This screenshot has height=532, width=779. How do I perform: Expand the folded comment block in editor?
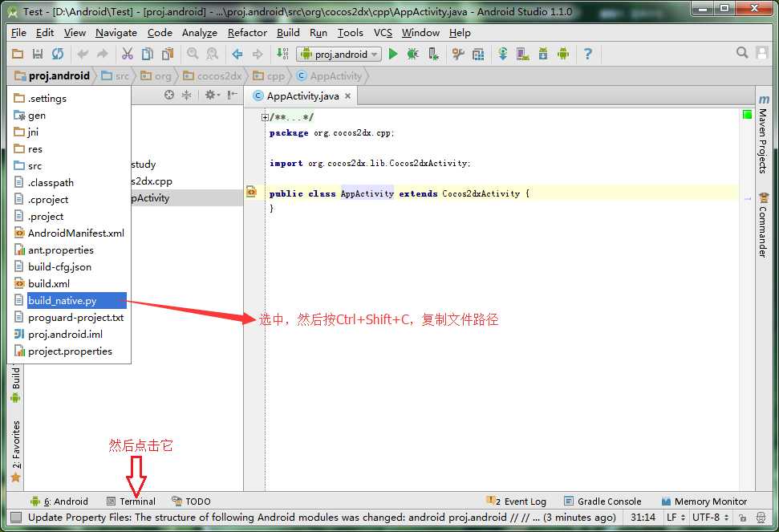click(265, 118)
